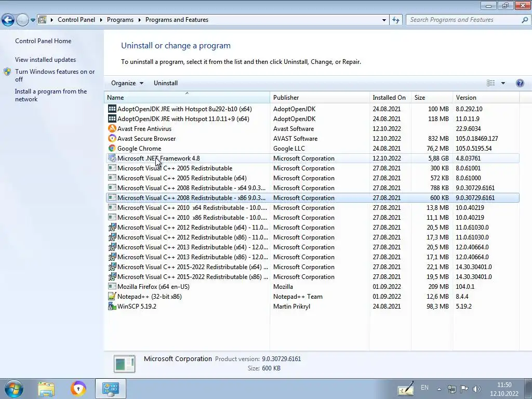Click Visual C++ 2005 Redistributable (x64) icon
Viewport: 532px width, 399px height.
[x=112, y=178]
